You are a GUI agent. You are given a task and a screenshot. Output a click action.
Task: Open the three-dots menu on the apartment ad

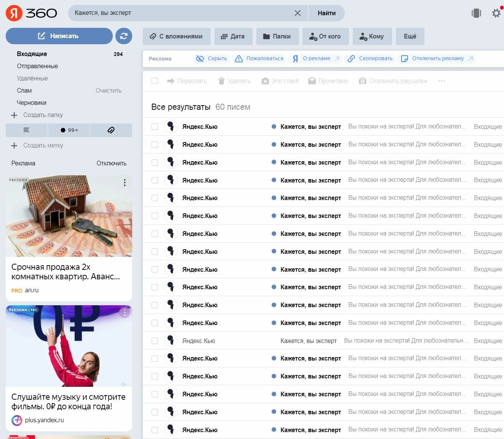(125, 183)
